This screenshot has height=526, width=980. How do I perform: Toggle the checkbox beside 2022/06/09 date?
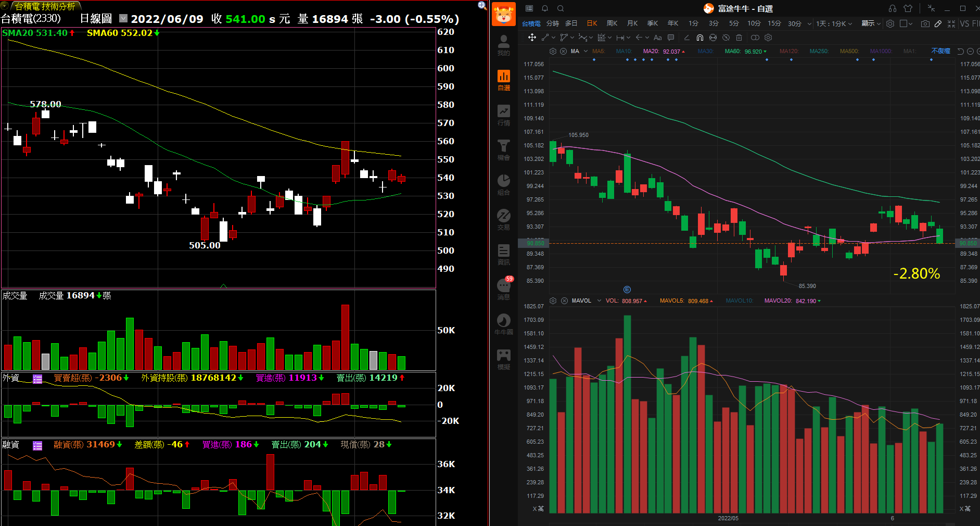click(123, 18)
